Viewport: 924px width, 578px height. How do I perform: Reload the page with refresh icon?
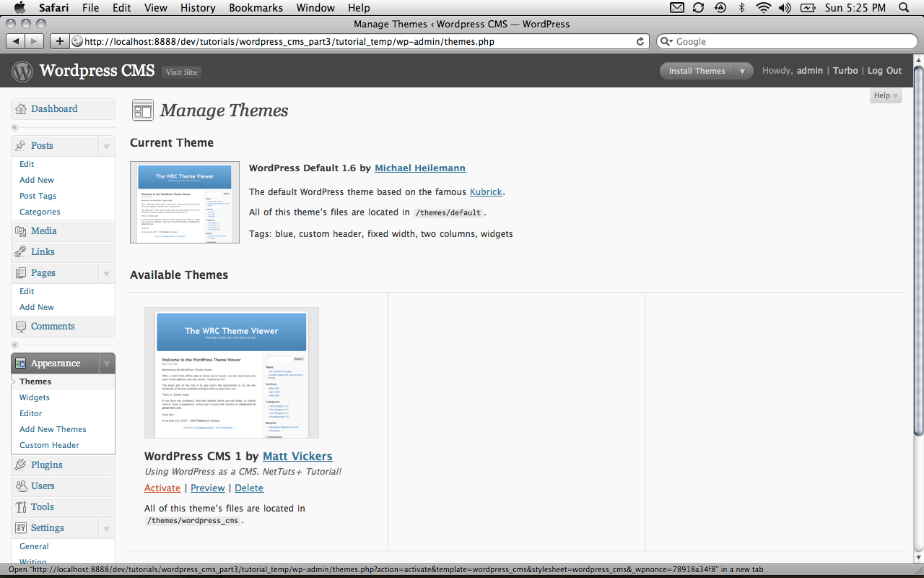[x=640, y=42]
